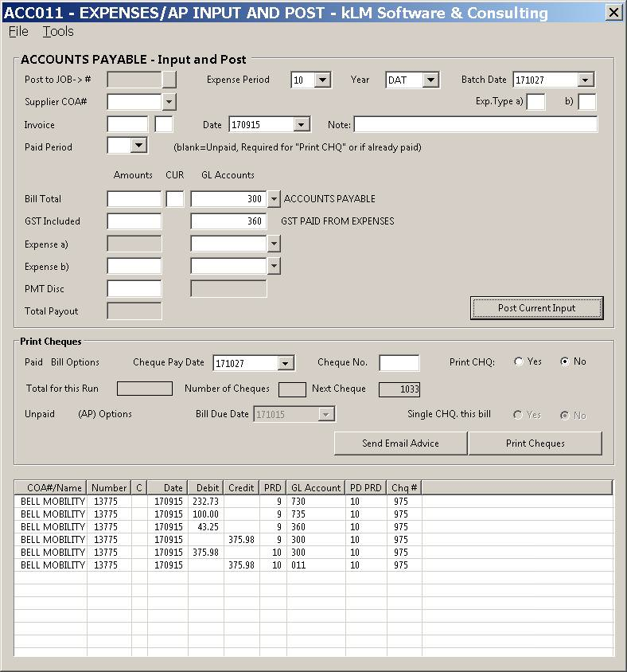Click the Number column header
Screen dimensions: 627x672
109,488
